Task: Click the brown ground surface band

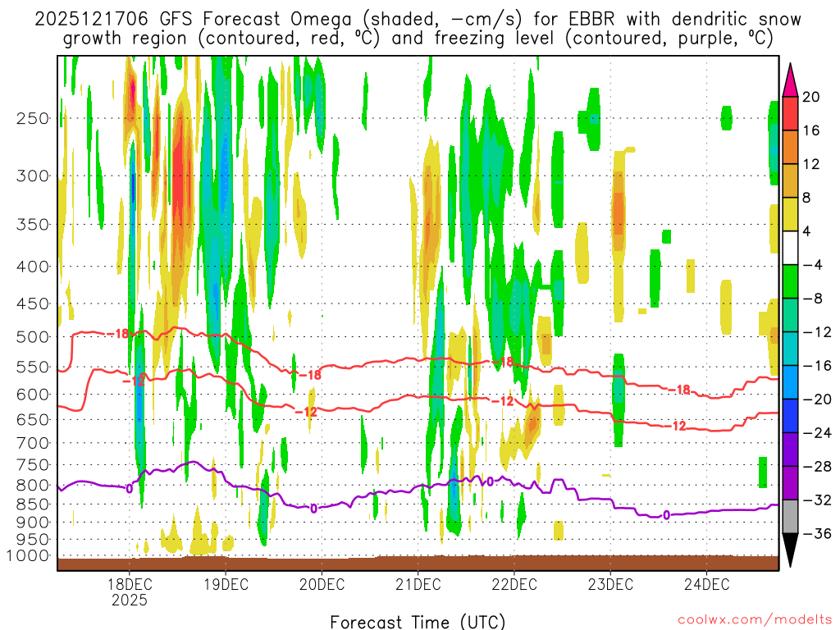Action: pyautogui.click(x=418, y=564)
